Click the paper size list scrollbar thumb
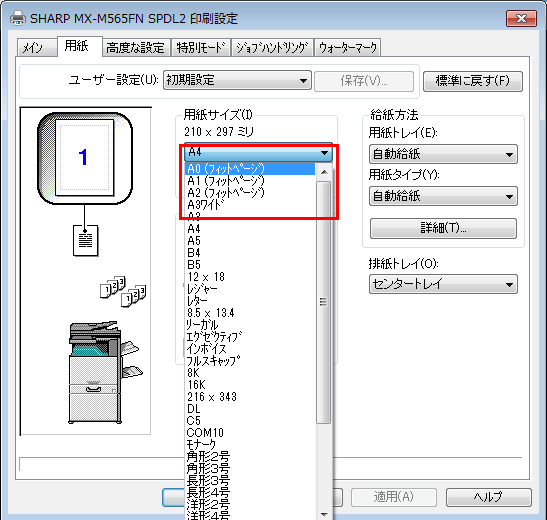 [324, 302]
